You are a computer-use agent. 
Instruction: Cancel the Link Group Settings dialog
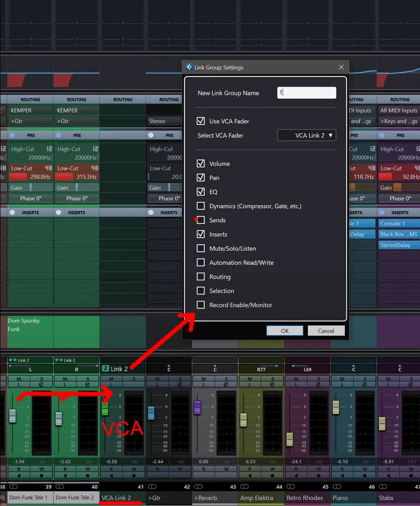click(326, 331)
